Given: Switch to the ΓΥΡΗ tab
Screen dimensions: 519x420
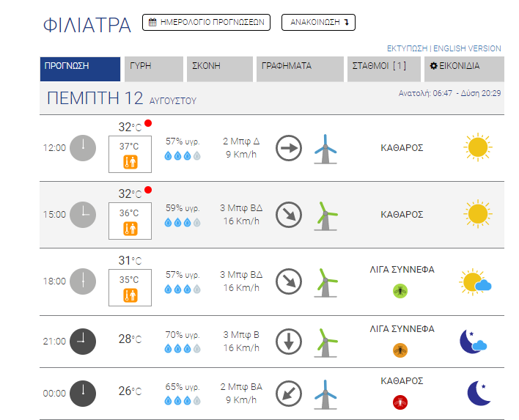Looking at the screenshot, I should tap(154, 69).
